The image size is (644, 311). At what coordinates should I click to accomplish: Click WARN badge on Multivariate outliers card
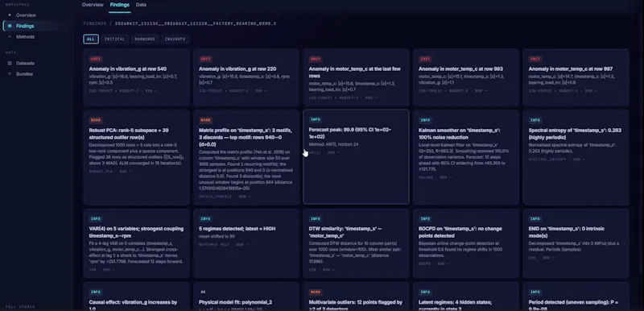[x=315, y=292]
